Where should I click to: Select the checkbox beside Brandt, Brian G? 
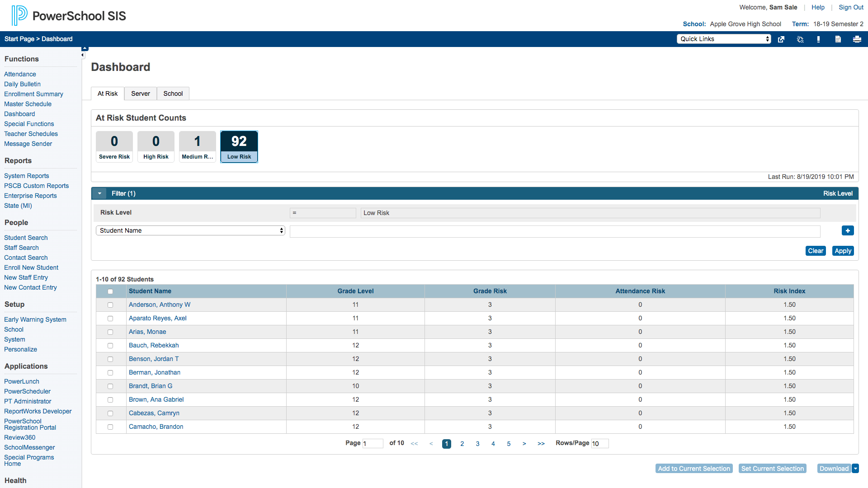(110, 386)
